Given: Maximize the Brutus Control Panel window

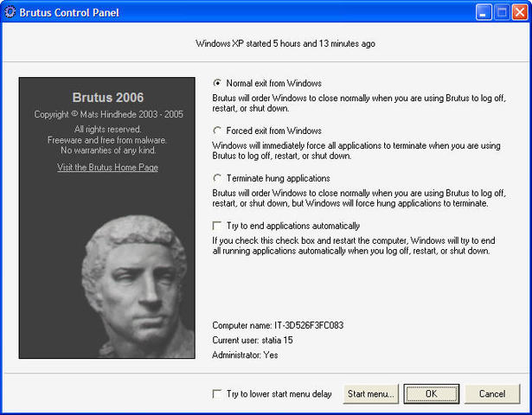Looking at the screenshot, I should (x=503, y=12).
